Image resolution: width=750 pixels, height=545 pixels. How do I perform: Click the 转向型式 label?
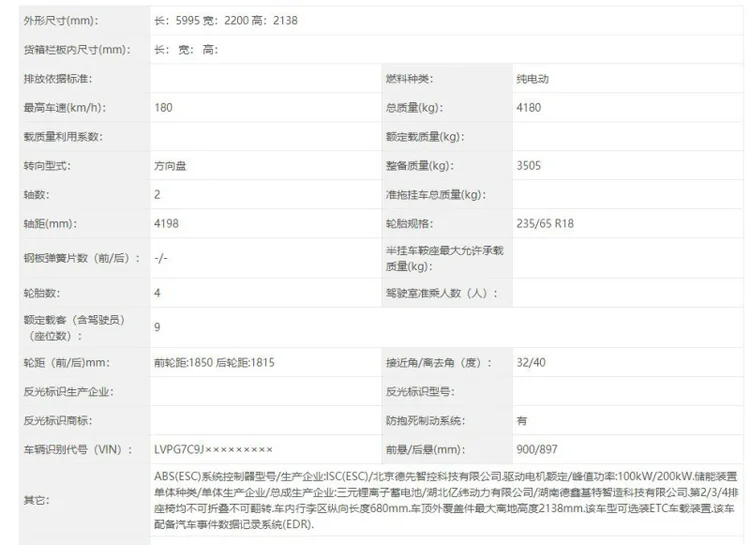tap(47, 166)
